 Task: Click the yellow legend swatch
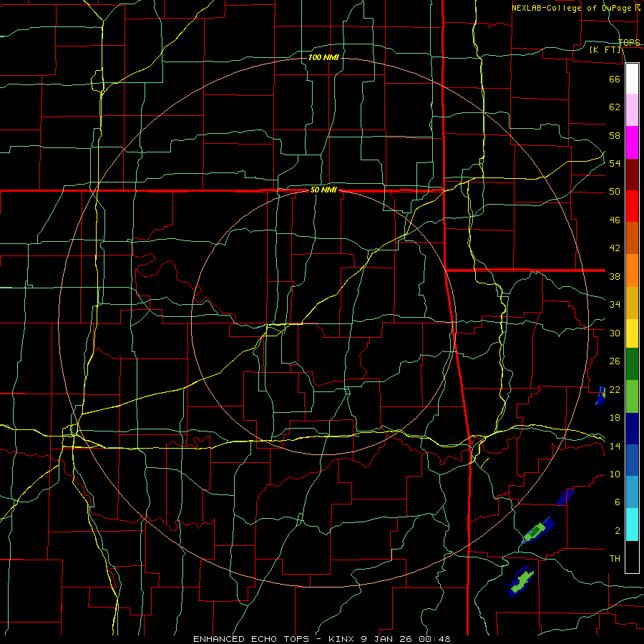(x=632, y=333)
